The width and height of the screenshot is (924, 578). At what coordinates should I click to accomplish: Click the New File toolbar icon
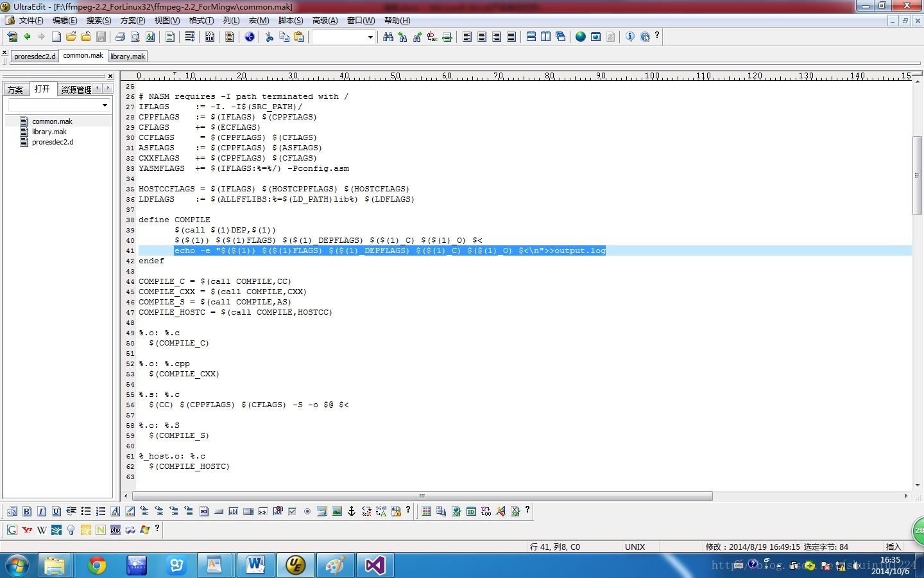click(x=56, y=37)
